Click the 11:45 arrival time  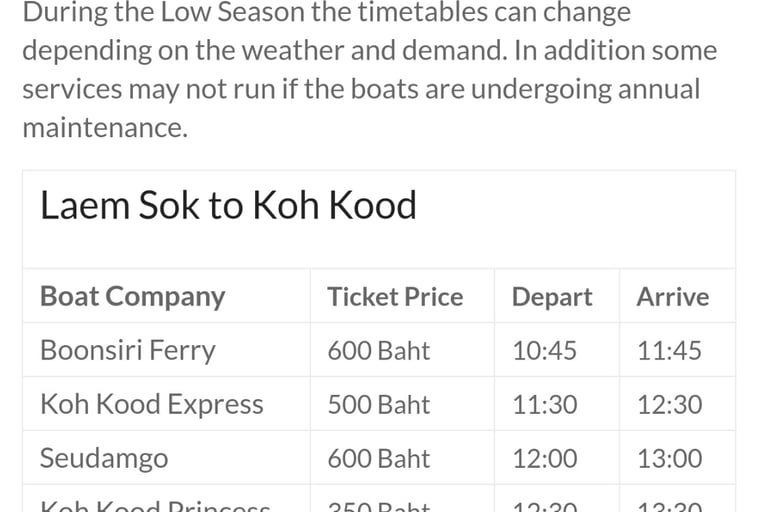[669, 351]
